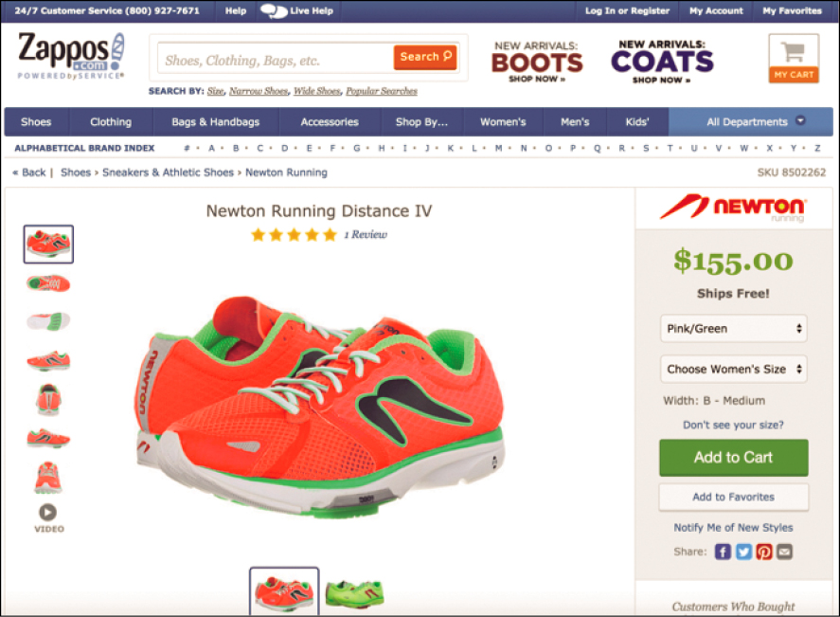Viewport: 840px width, 617px height.
Task: Select the first pair-view thumbnail
Action: pos(48,244)
